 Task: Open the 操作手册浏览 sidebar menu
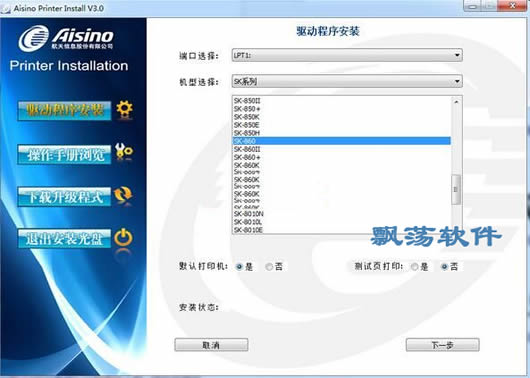coord(64,155)
